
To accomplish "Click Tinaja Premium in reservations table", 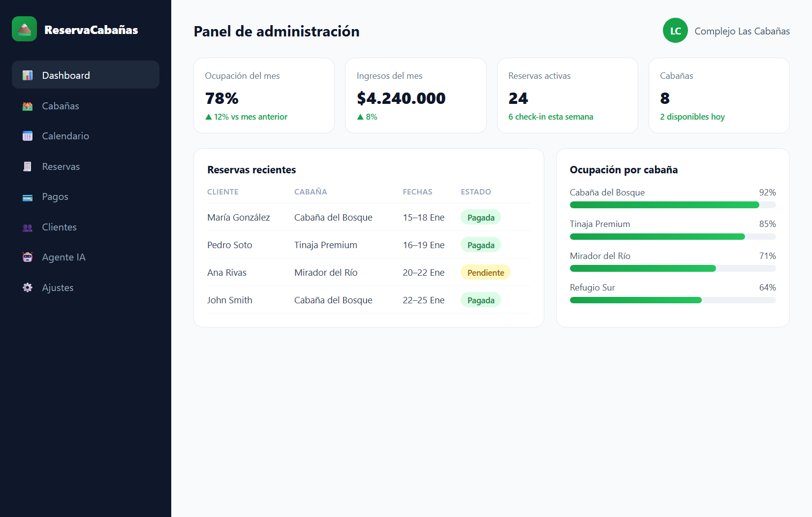I will click(326, 245).
